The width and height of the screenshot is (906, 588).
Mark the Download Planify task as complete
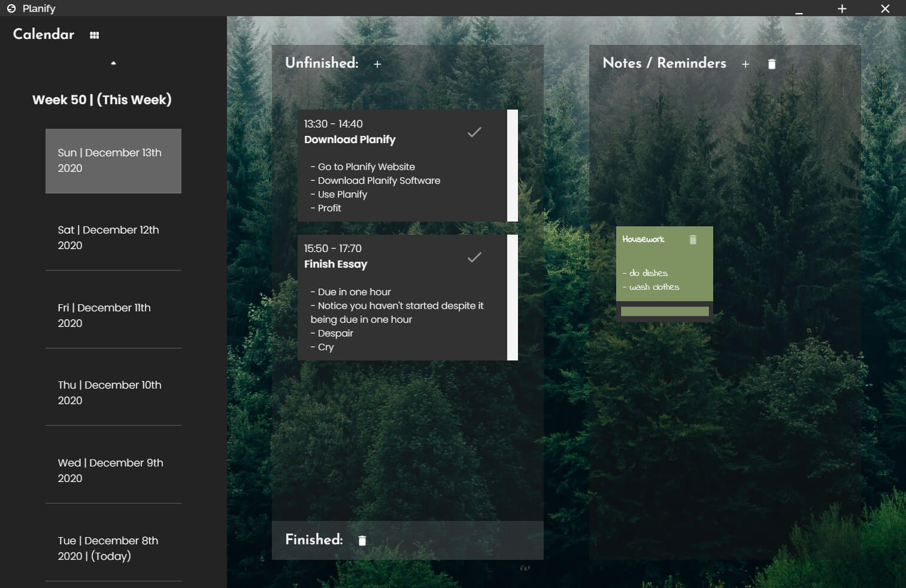474,132
